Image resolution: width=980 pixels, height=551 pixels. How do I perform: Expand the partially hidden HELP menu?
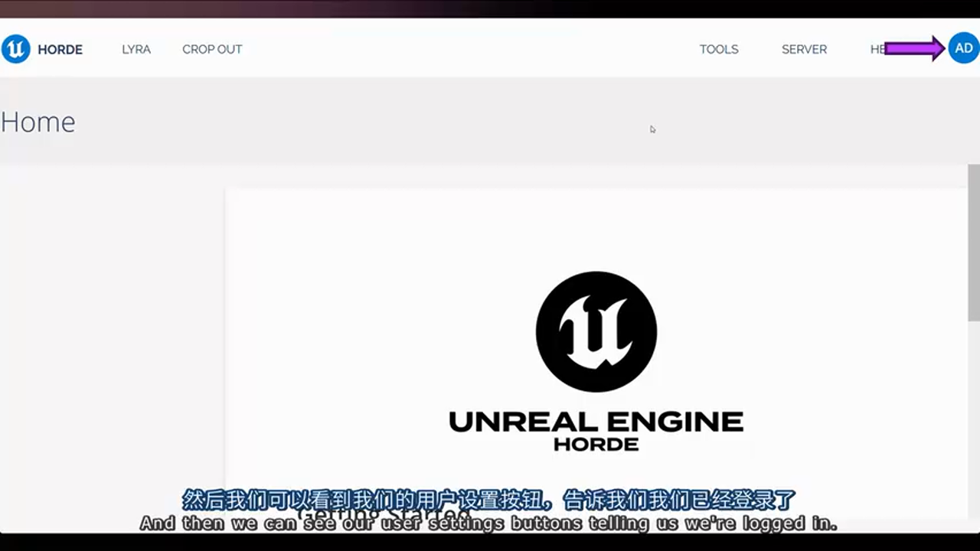[877, 50]
